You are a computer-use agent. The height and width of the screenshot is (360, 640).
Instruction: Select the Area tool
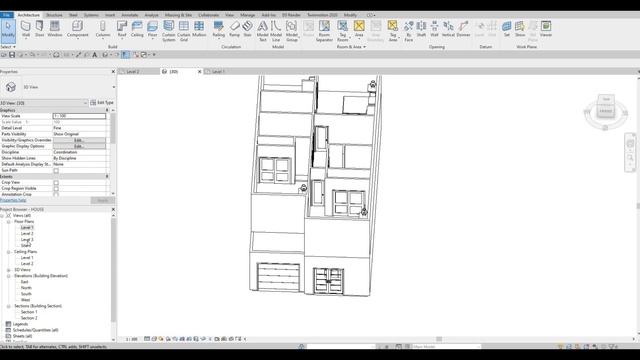tap(359, 29)
